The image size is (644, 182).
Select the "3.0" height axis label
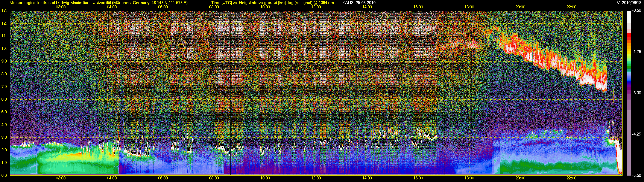point(4,137)
